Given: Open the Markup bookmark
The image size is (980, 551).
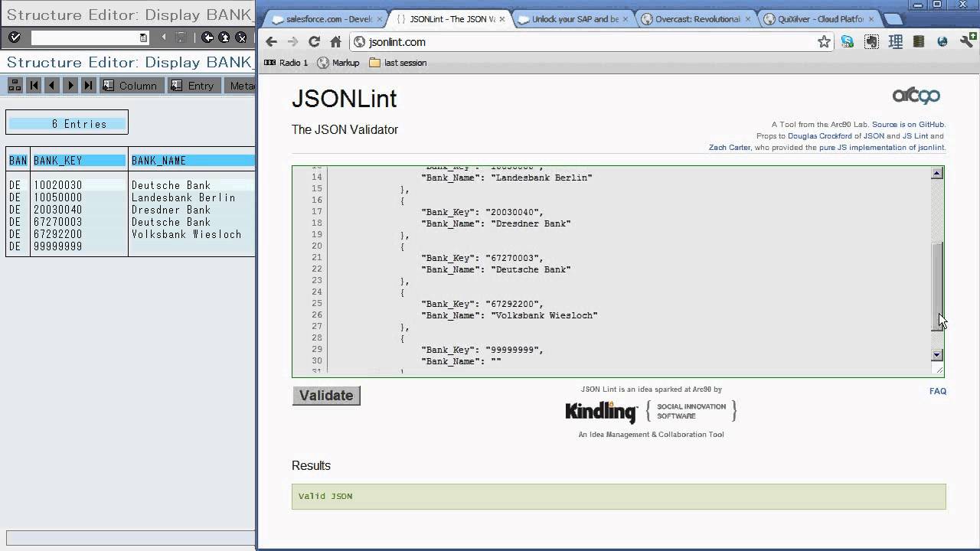Looking at the screenshot, I should pyautogui.click(x=338, y=63).
